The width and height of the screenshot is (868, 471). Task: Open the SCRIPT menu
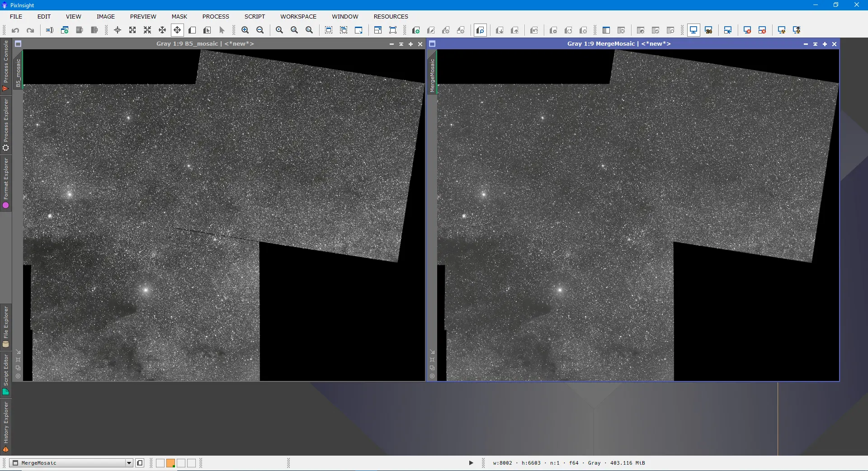[x=255, y=16]
